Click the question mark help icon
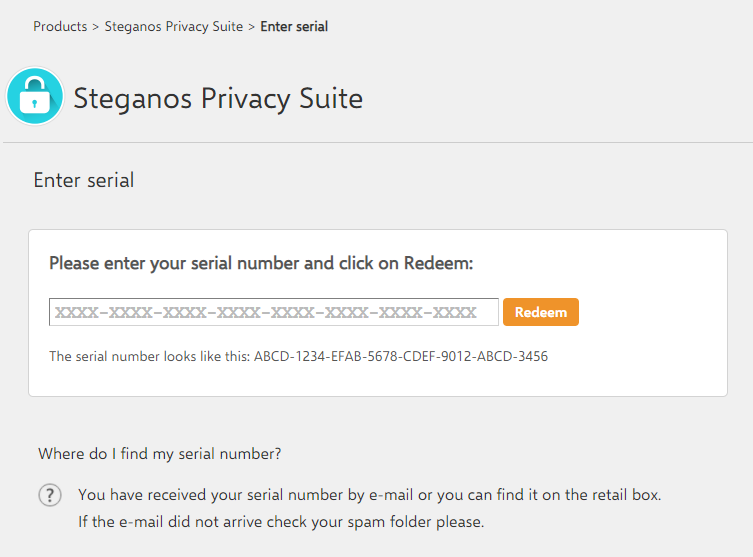Screen dimensions: 753x557 click(x=50, y=495)
